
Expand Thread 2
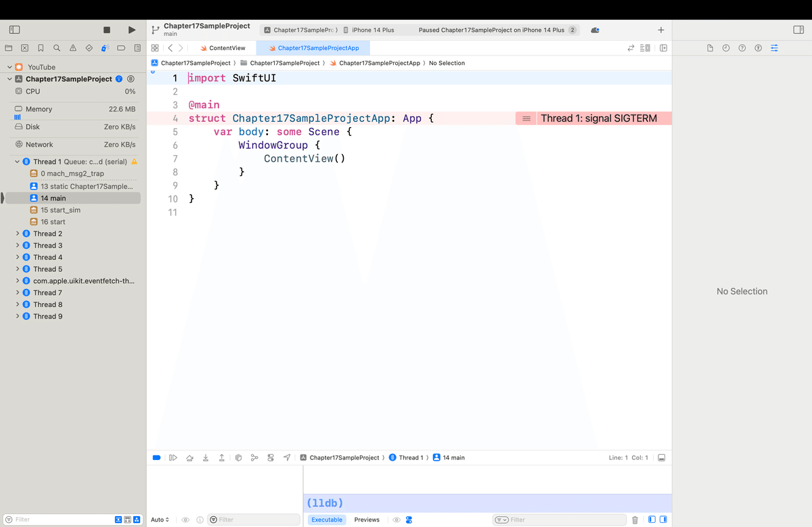coord(17,233)
